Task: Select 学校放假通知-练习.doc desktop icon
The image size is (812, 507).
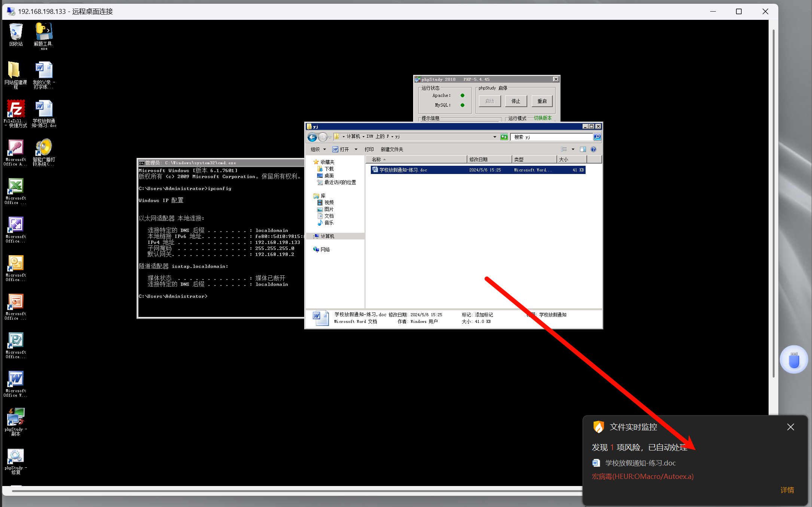Action: [44, 113]
